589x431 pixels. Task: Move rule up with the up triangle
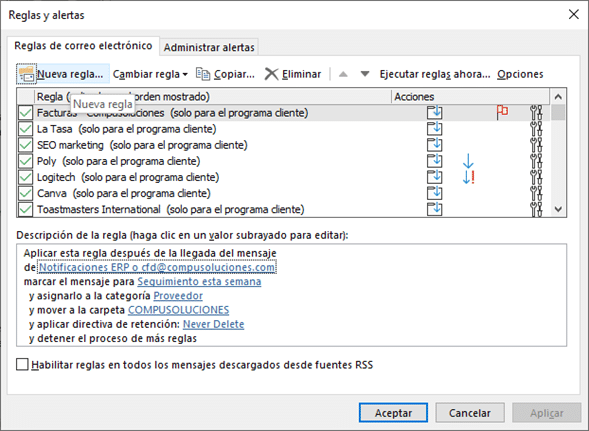click(343, 74)
